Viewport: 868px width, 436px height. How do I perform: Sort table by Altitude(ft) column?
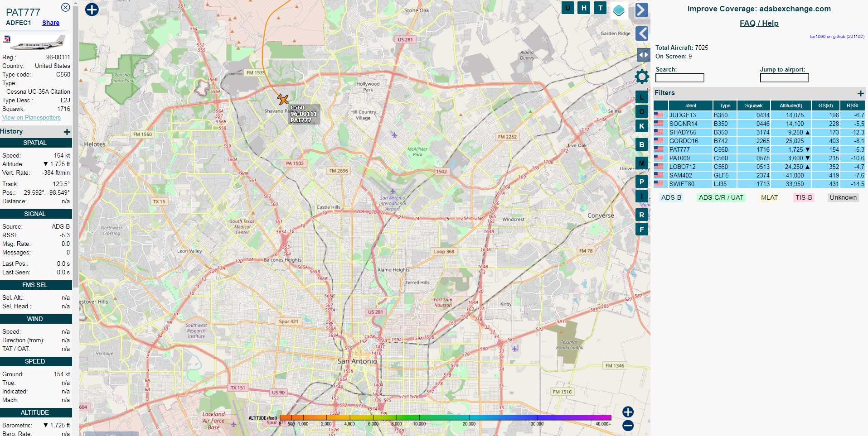(x=791, y=105)
